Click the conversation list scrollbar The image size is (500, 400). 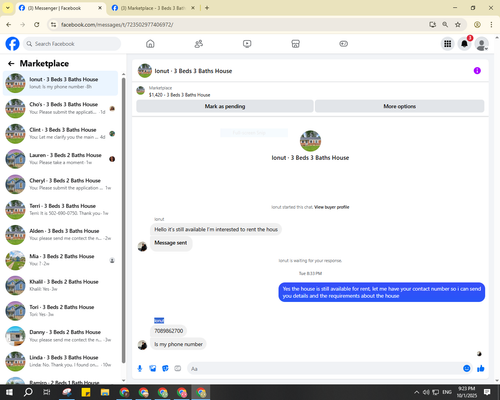(x=124, y=220)
